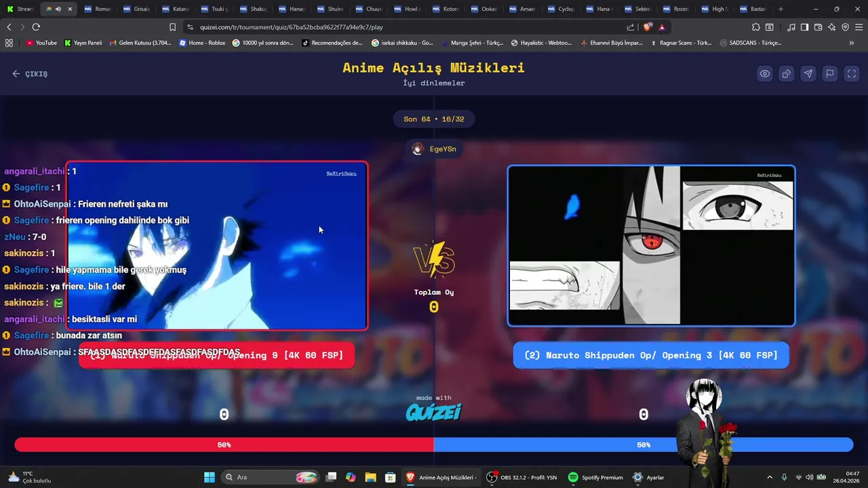Click the browser forward arrow

point(22,27)
